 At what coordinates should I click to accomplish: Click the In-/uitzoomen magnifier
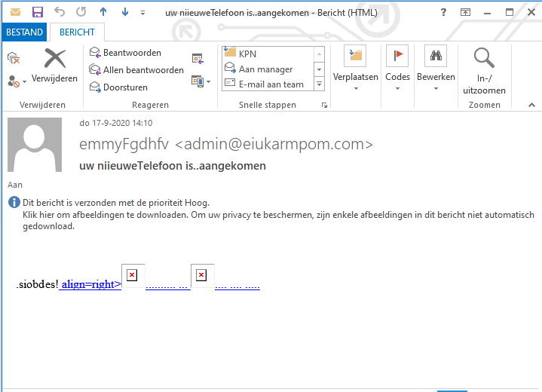pyautogui.click(x=484, y=71)
